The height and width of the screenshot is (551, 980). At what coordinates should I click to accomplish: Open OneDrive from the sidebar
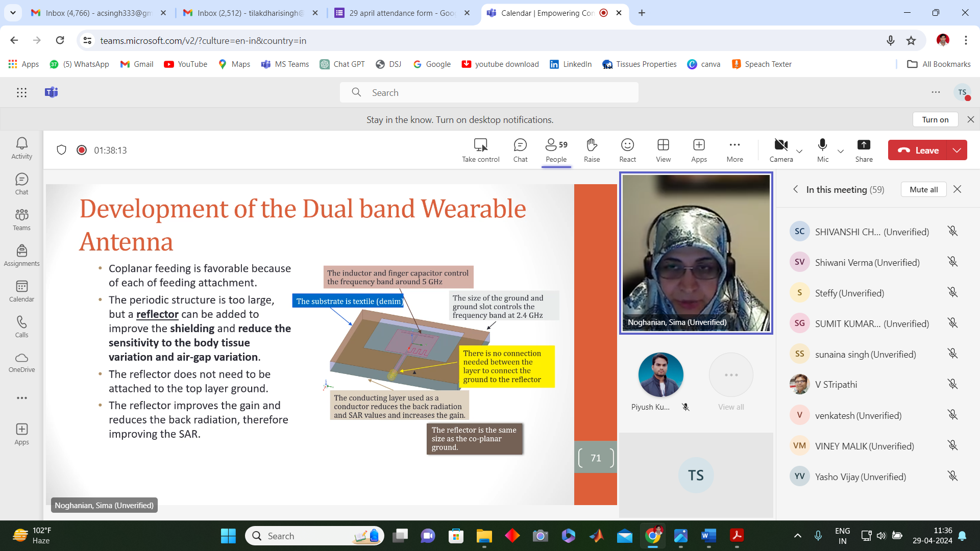click(x=21, y=362)
